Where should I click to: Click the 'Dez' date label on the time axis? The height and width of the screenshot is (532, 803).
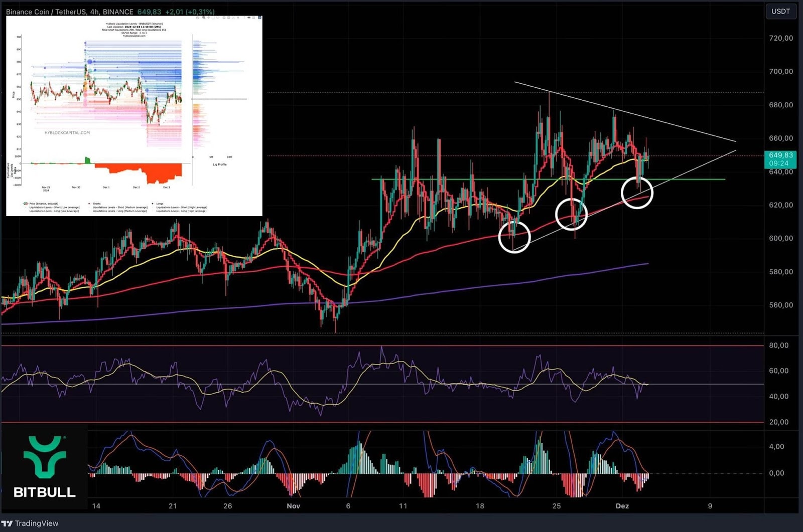622,506
